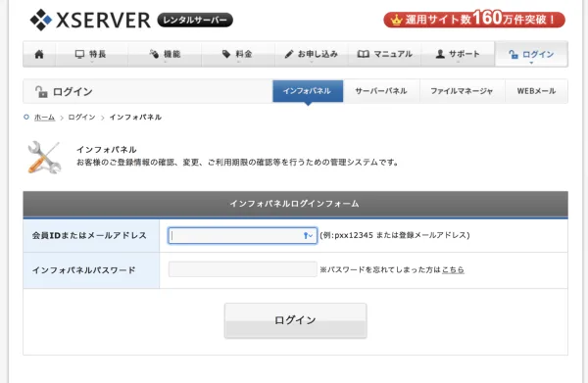Select the インフォパネル tab
This screenshot has height=383, width=588.
[308, 91]
